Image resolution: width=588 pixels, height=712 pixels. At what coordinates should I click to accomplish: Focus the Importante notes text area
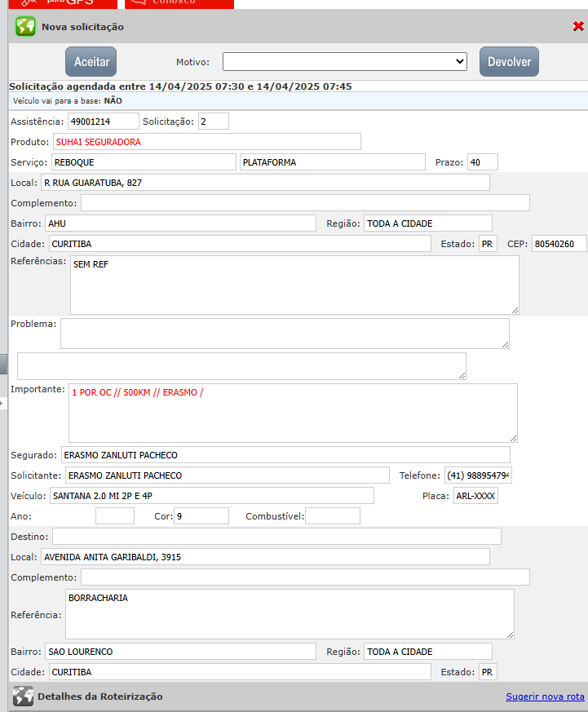tap(292, 413)
